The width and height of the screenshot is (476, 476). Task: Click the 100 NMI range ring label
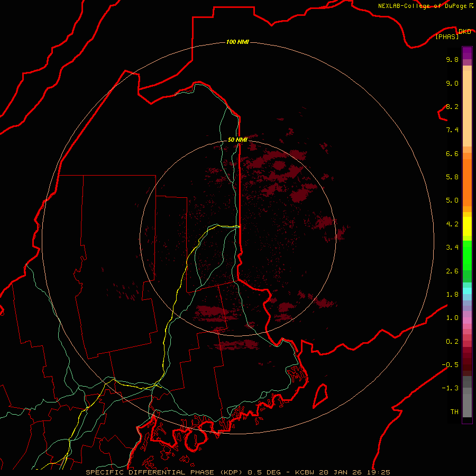(237, 42)
